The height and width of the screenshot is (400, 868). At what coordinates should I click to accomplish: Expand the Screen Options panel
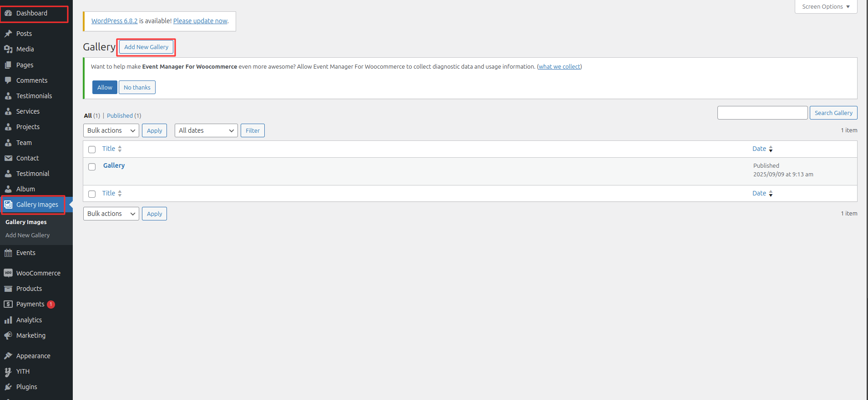826,7
